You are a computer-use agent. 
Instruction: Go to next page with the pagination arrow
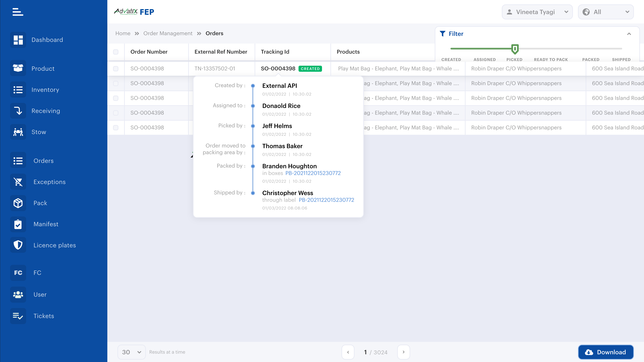(404, 352)
